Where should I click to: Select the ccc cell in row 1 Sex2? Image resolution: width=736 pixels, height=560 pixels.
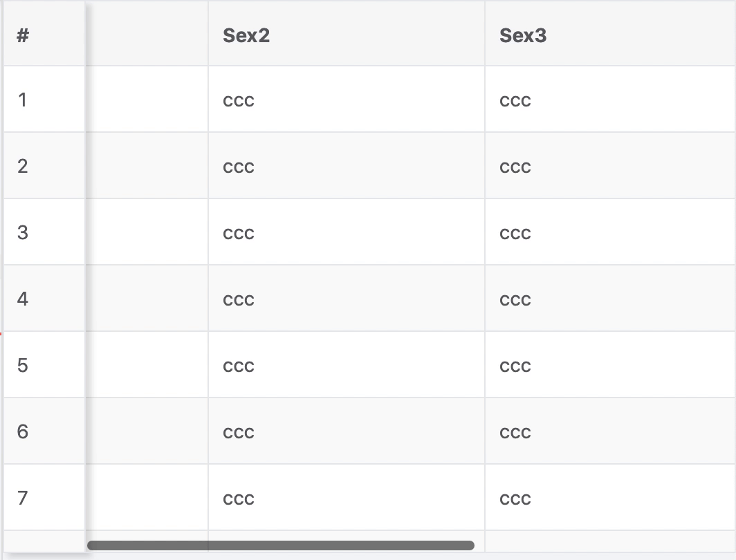pyautogui.click(x=238, y=100)
